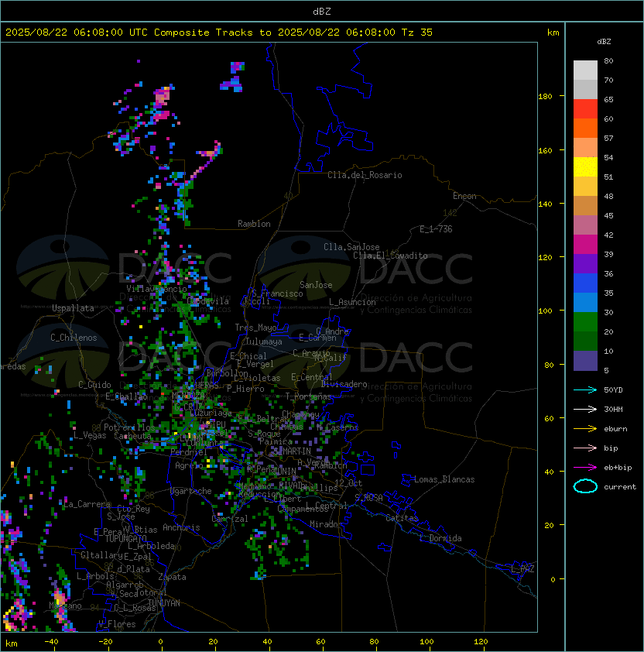Viewport: 644px width, 652px height.
Task: Click the '140' tick on the vertical axis
Action: (545, 204)
